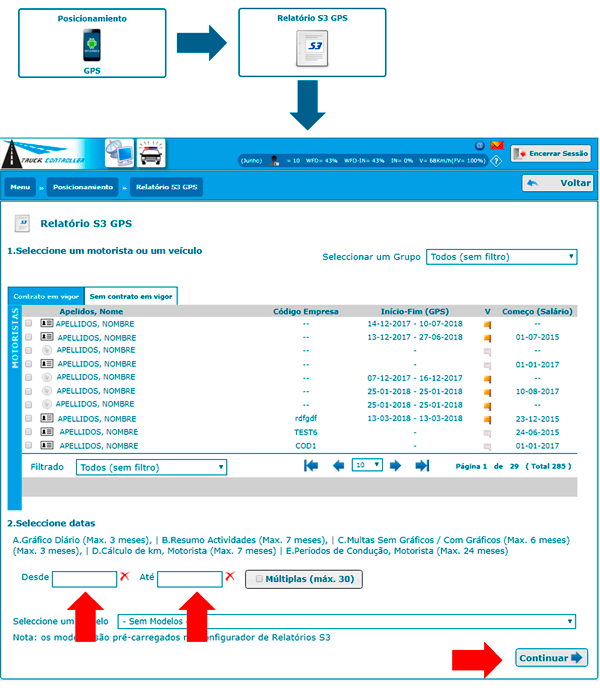
Task: Open the satellite dish and monitor icon
Action: tap(119, 153)
